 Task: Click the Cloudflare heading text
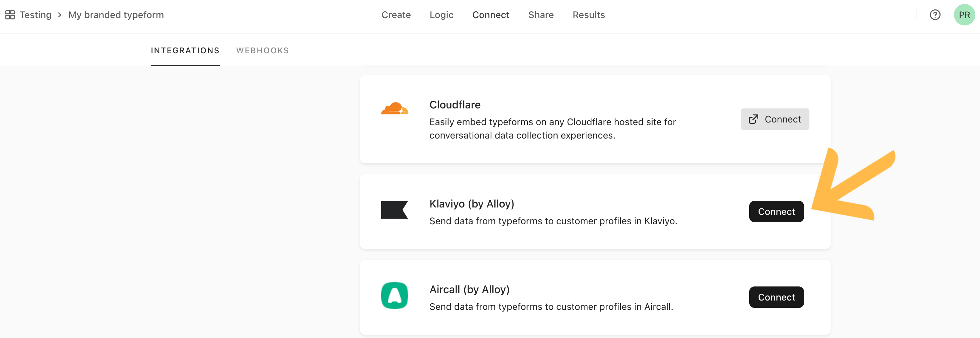(x=455, y=105)
